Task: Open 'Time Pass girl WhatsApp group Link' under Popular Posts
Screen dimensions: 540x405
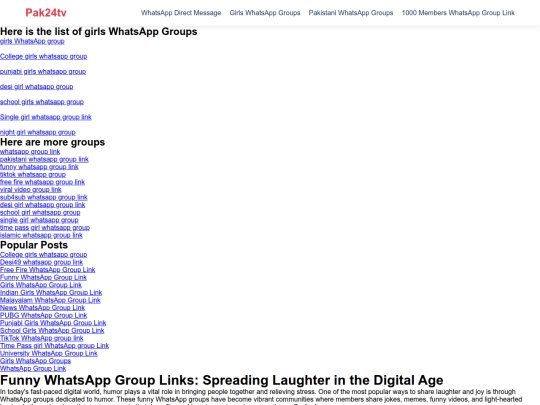Action: click(x=54, y=345)
